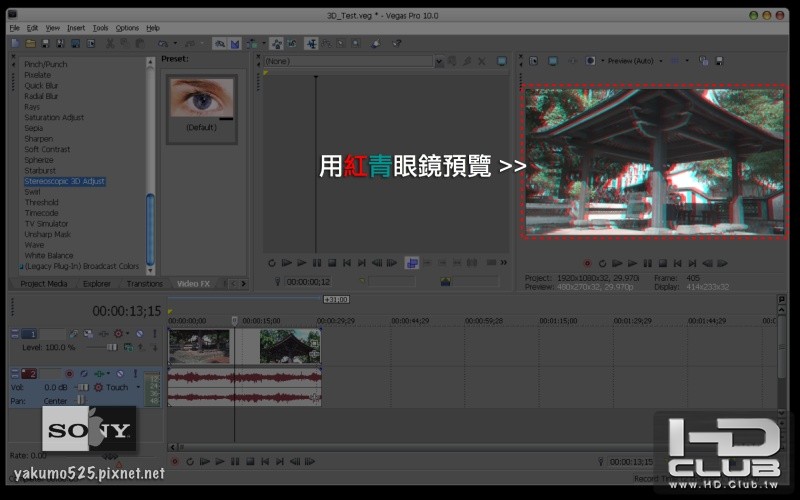Click the New project toolbar icon
800x500 pixels.
(x=14, y=44)
